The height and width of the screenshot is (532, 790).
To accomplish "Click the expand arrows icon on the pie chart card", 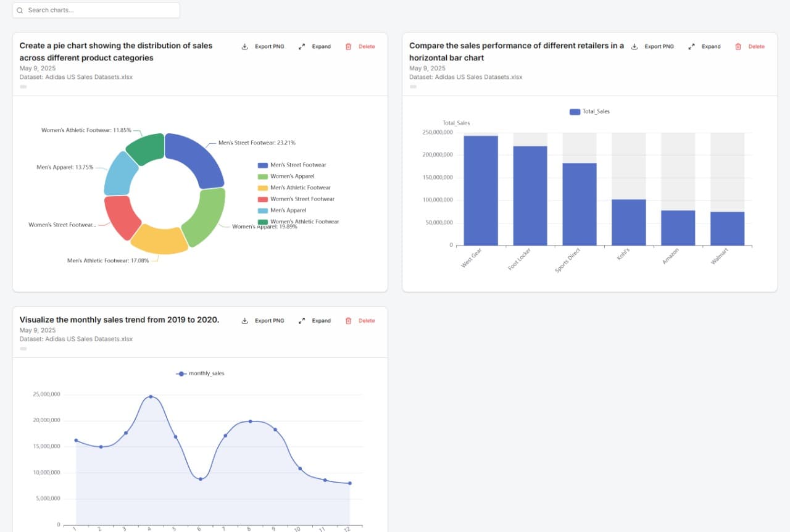I will (x=302, y=46).
